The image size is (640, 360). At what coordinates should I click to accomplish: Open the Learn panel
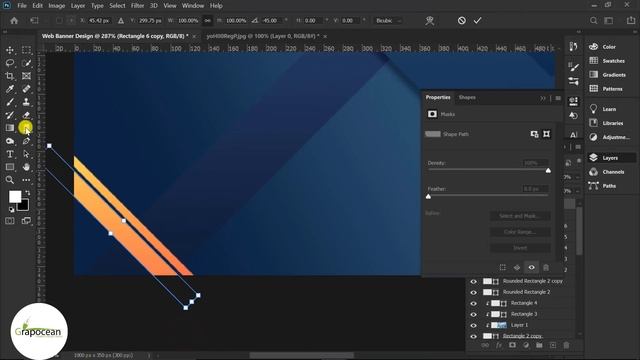pyautogui.click(x=608, y=109)
